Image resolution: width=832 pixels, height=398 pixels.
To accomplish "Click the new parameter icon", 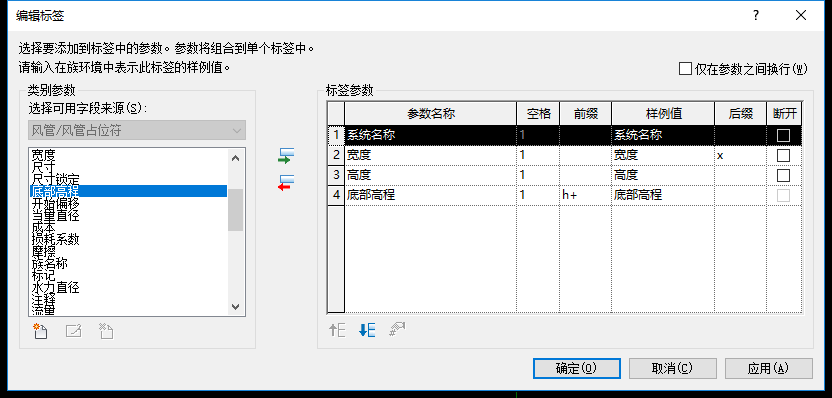I will pos(40,331).
